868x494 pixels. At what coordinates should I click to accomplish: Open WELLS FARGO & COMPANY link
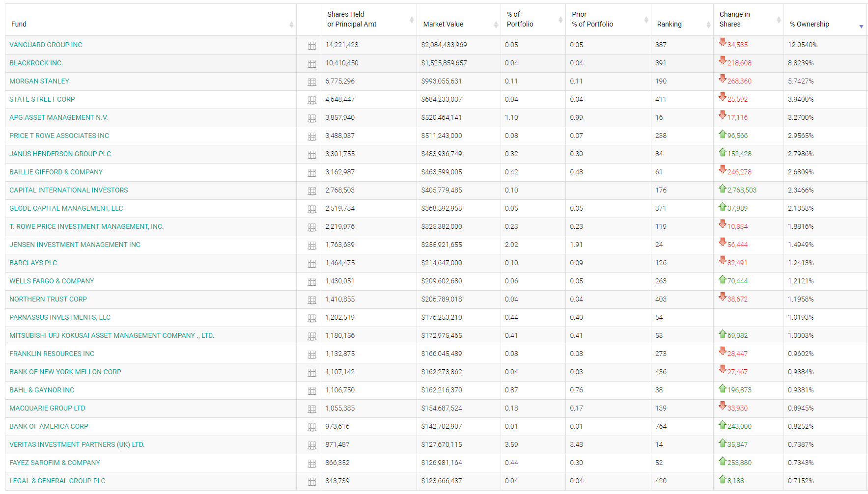(52, 281)
